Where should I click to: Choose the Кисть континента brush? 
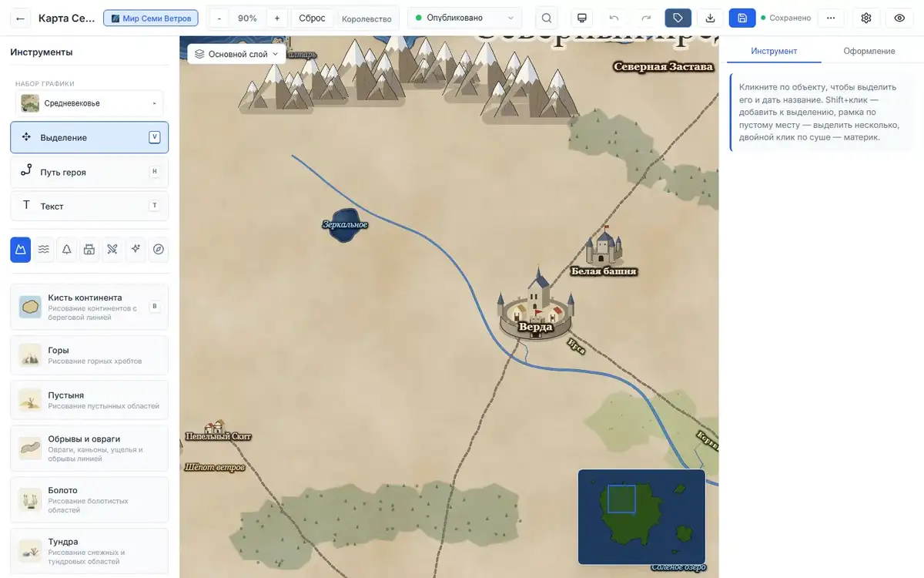point(89,306)
